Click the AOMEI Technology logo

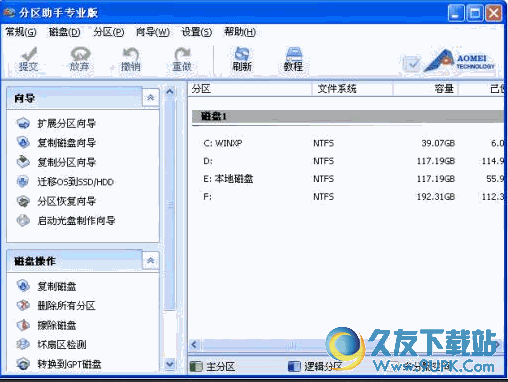coord(460,61)
